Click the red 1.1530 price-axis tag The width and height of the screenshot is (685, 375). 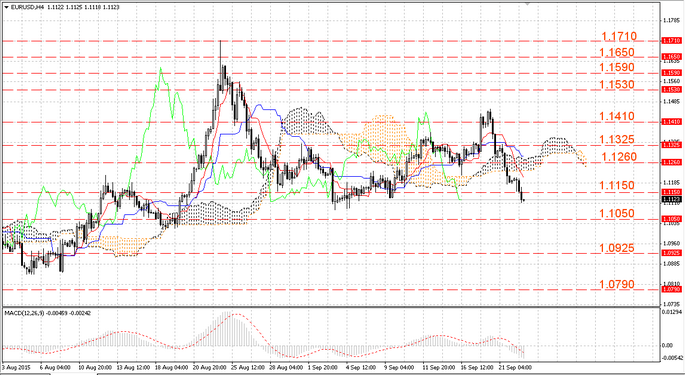click(671, 90)
